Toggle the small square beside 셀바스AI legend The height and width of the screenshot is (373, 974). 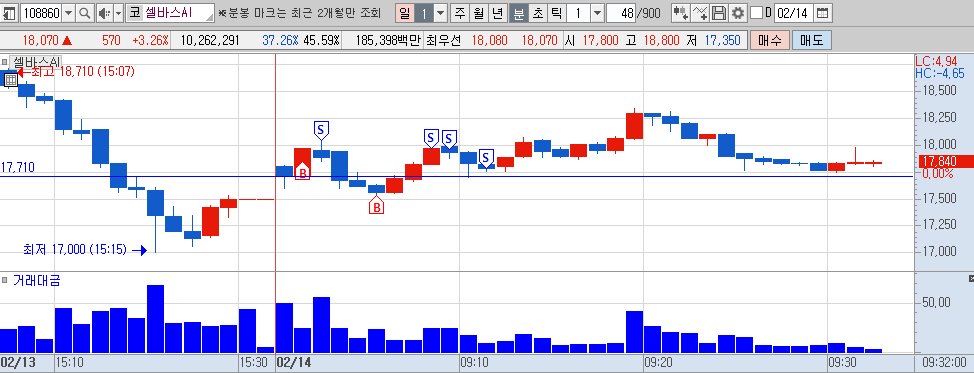[4, 62]
